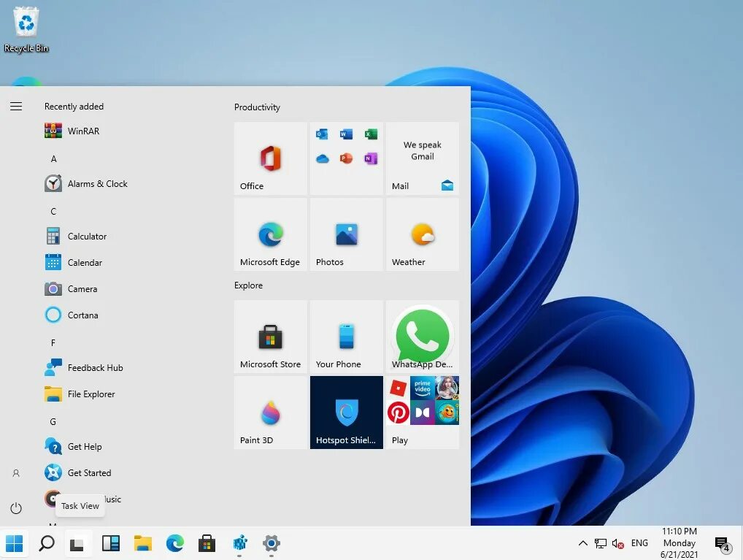Select the Recycle Bin desktop icon
This screenshot has width=743, height=560.
point(26,29)
